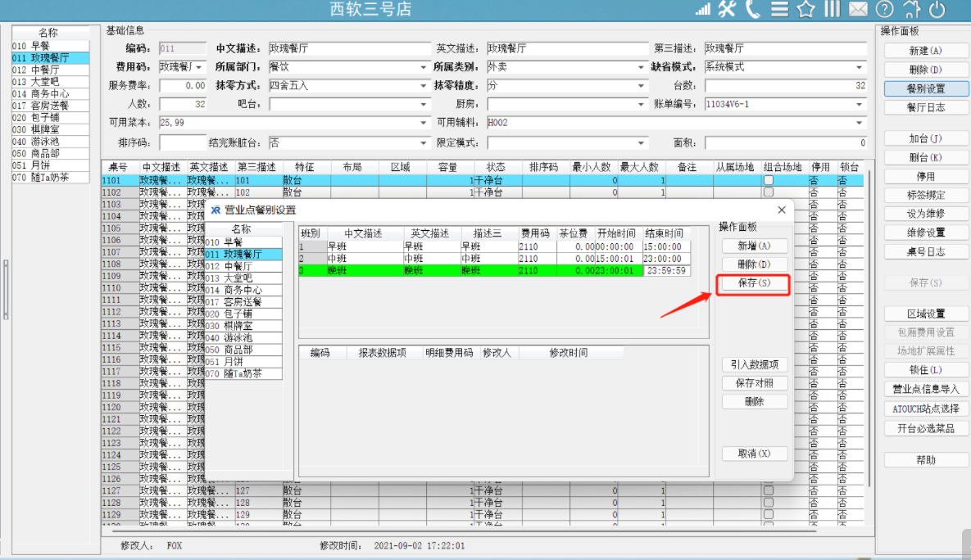Click the 加台(J) button
Viewport: 971px width, 560px height.
coord(925,138)
